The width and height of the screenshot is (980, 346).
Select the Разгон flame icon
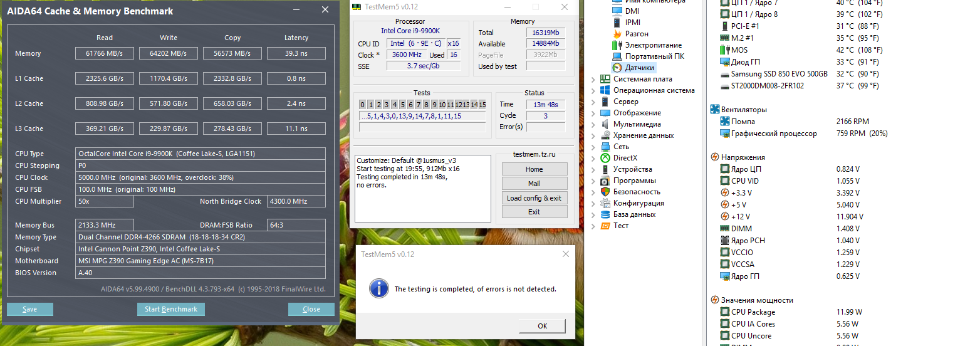[x=617, y=33]
